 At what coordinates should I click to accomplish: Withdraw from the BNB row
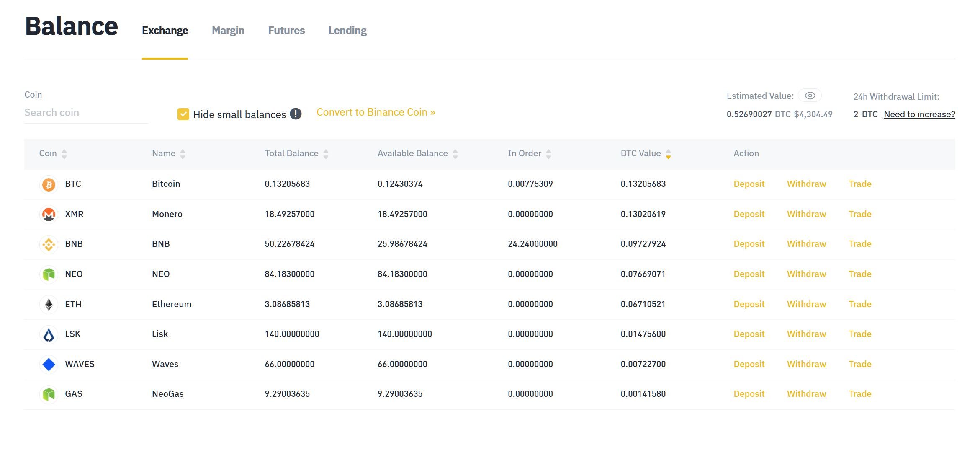click(x=806, y=244)
